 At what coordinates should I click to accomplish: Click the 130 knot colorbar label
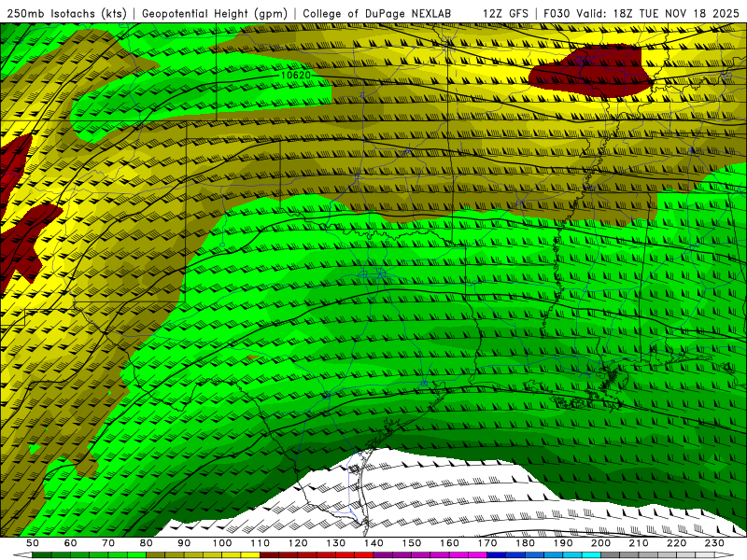(x=336, y=543)
